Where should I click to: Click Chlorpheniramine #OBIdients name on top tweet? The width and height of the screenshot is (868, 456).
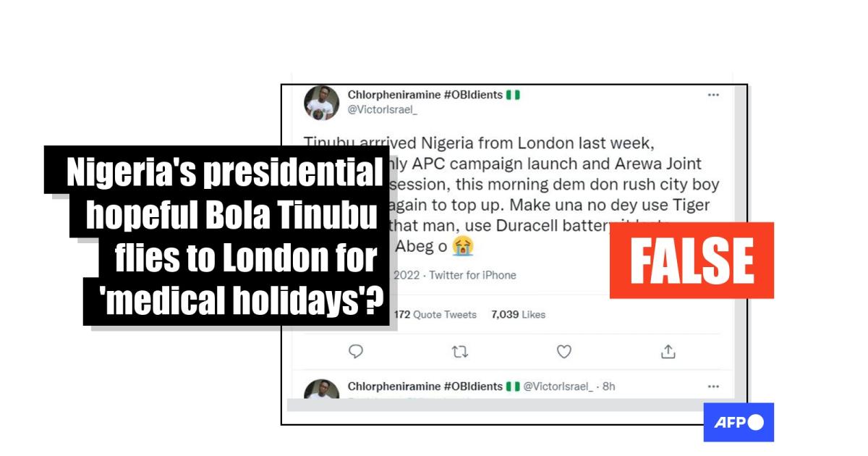coord(425,95)
